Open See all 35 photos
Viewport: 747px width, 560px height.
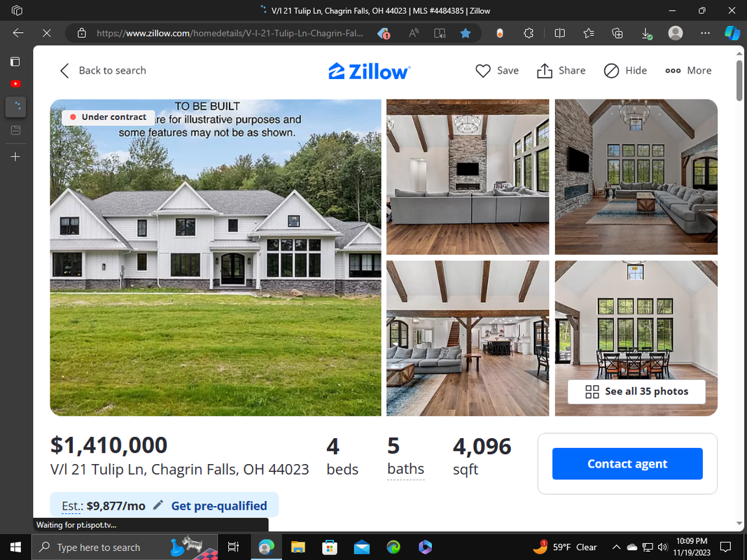click(x=636, y=391)
